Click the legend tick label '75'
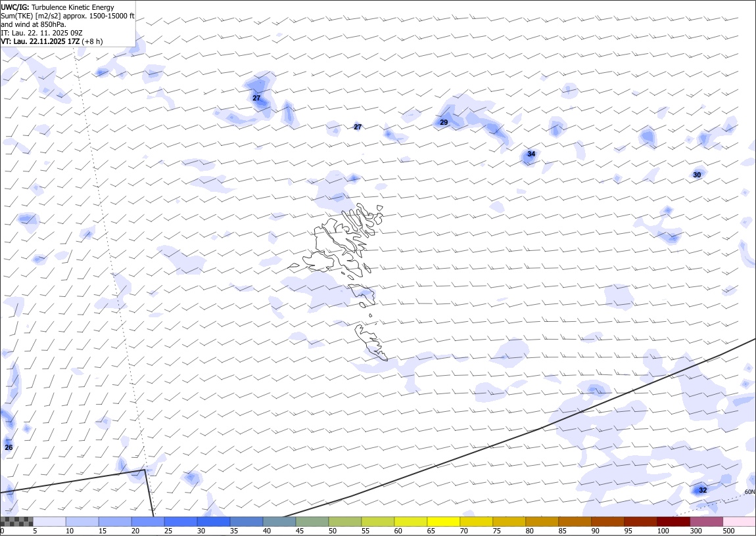 pyautogui.click(x=496, y=531)
